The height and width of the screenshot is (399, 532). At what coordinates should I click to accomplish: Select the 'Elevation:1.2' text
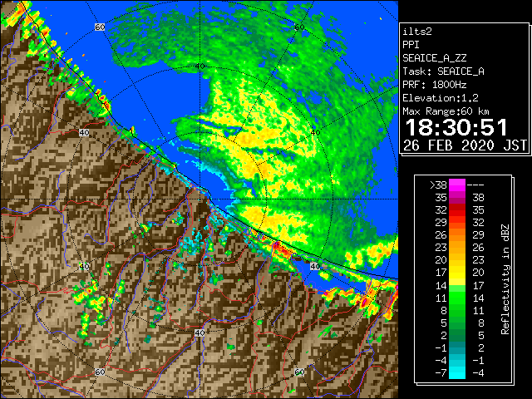tap(441, 98)
